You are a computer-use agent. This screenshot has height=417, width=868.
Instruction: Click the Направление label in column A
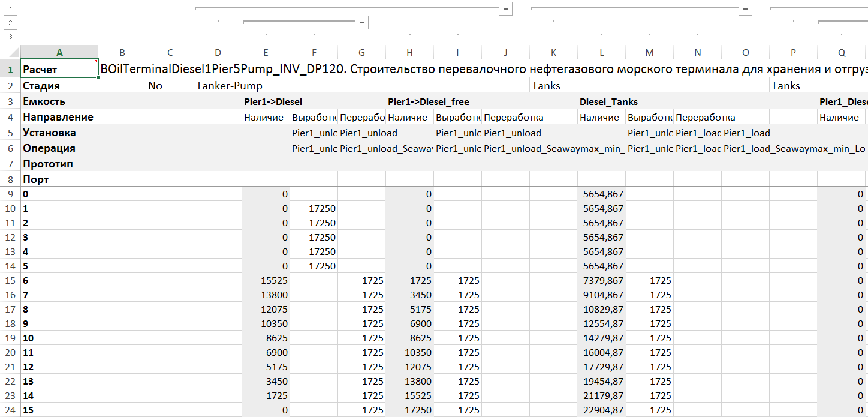tap(58, 117)
